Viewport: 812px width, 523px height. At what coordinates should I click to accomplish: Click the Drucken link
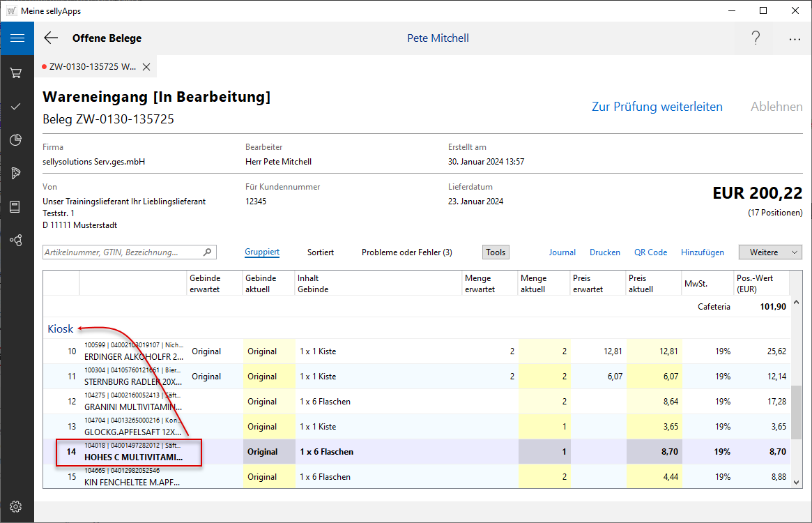coord(604,252)
